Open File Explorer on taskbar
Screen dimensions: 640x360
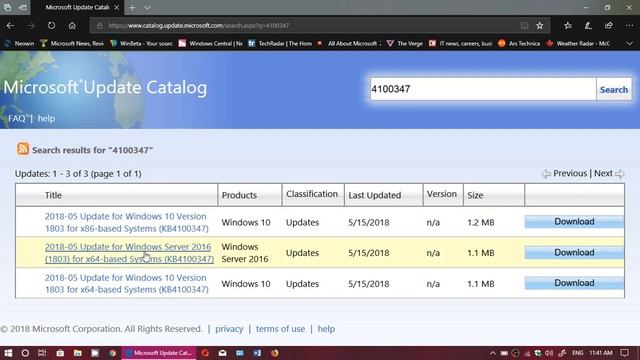pos(78,353)
